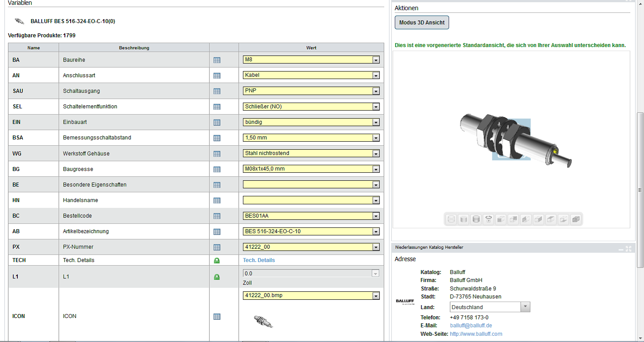Click the sensor thumbnail image in the ICON row
The image size is (644, 342).
(263, 321)
